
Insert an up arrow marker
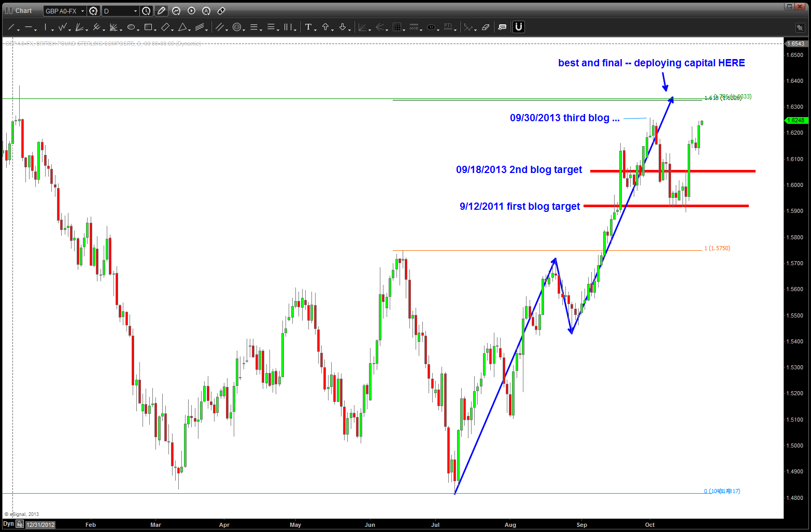pyautogui.click(x=325, y=27)
